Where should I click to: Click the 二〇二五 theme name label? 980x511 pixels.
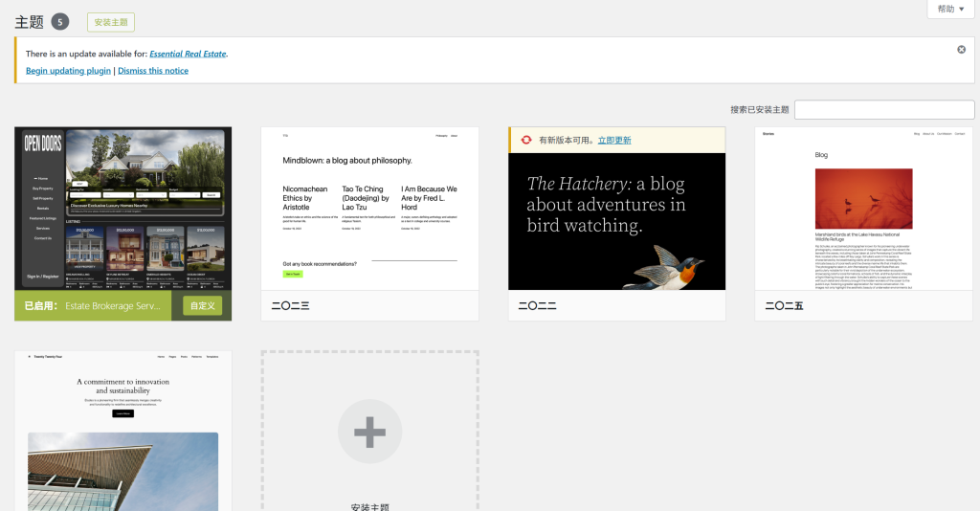[784, 306]
